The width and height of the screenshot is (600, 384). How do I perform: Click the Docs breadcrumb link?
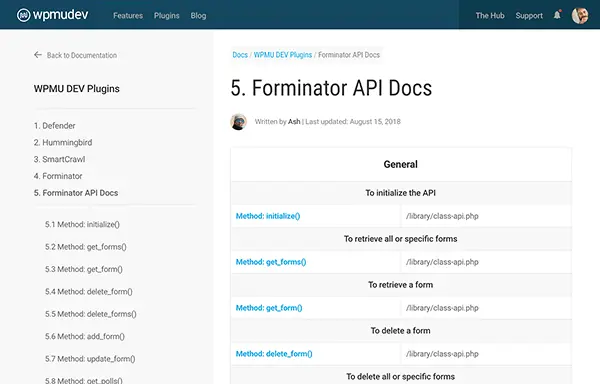240,55
